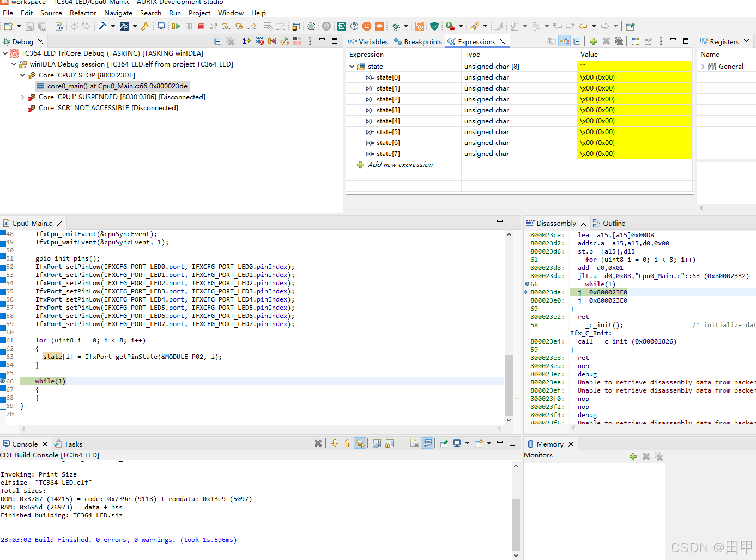Viewport: 756px width, 560px height.
Task: Toggle Wrap lines button in console
Action: point(402,444)
